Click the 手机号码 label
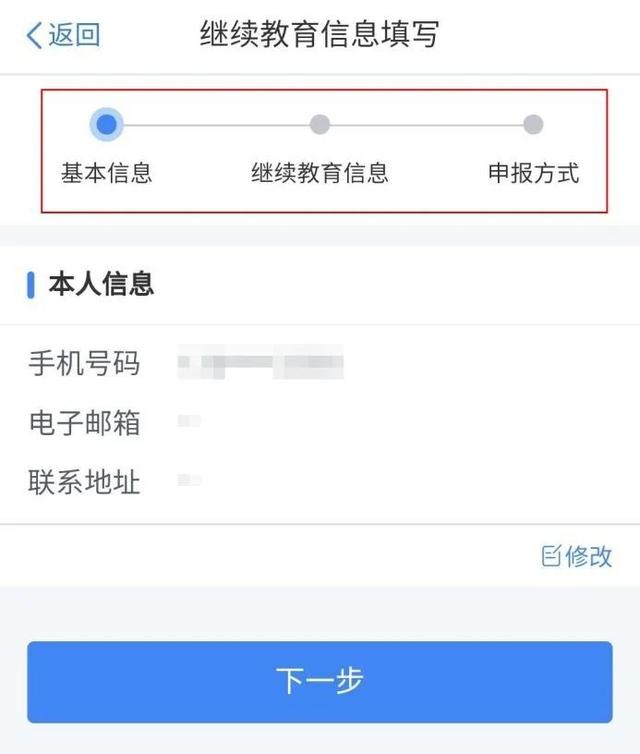The width and height of the screenshot is (640, 754). tap(85, 363)
